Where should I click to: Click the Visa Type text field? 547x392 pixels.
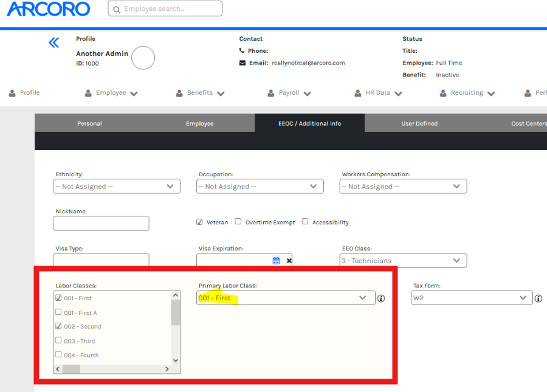coord(101,260)
